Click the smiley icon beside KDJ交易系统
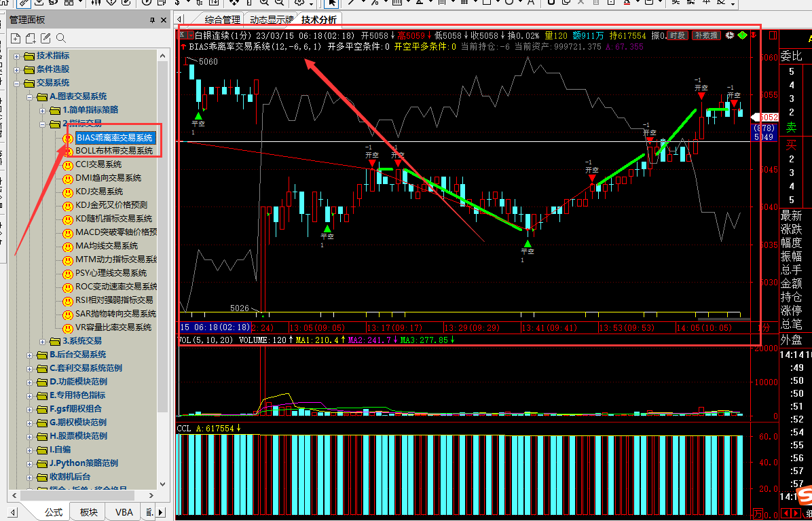 point(67,192)
